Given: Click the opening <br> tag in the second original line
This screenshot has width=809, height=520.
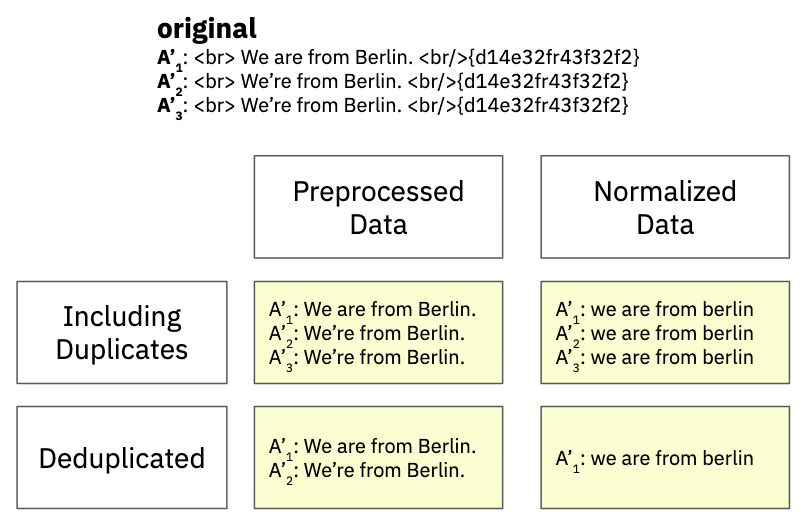Looking at the screenshot, I should 215,81.
